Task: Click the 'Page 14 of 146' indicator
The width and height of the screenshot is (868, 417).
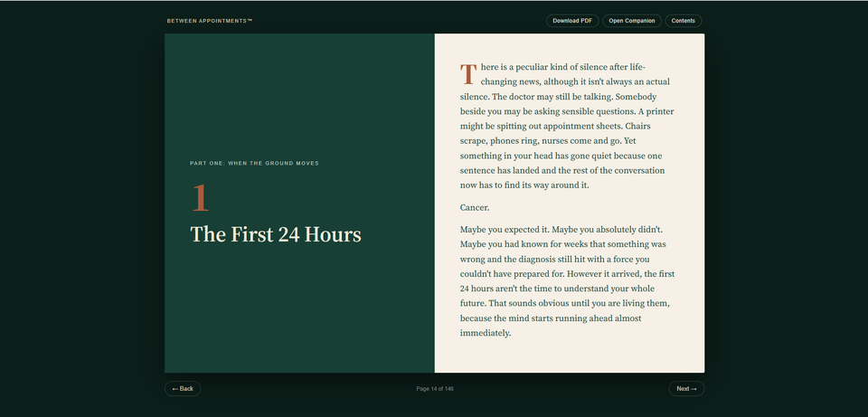Action: pyautogui.click(x=435, y=389)
